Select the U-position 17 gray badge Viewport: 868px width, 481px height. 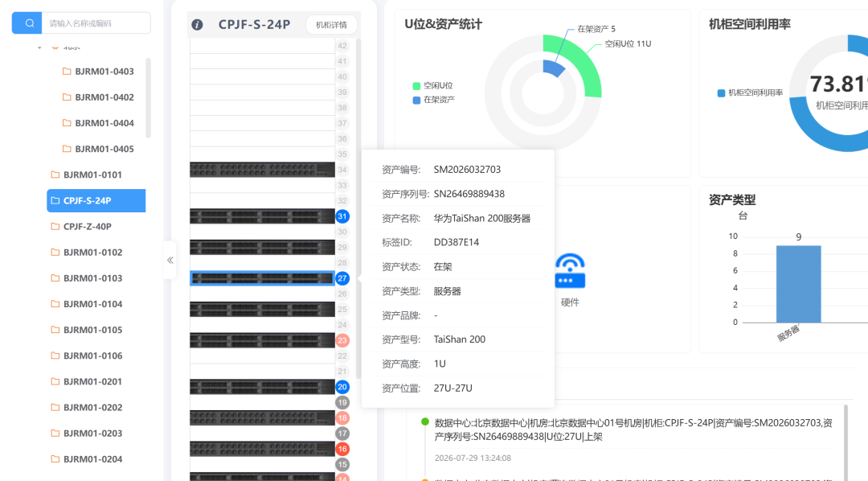342,434
